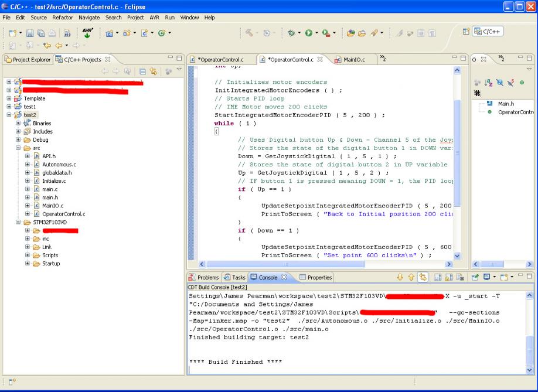538x392 pixels.
Task: Click the Sort alphabetically icon in Outline
Action: pyautogui.click(x=489, y=83)
